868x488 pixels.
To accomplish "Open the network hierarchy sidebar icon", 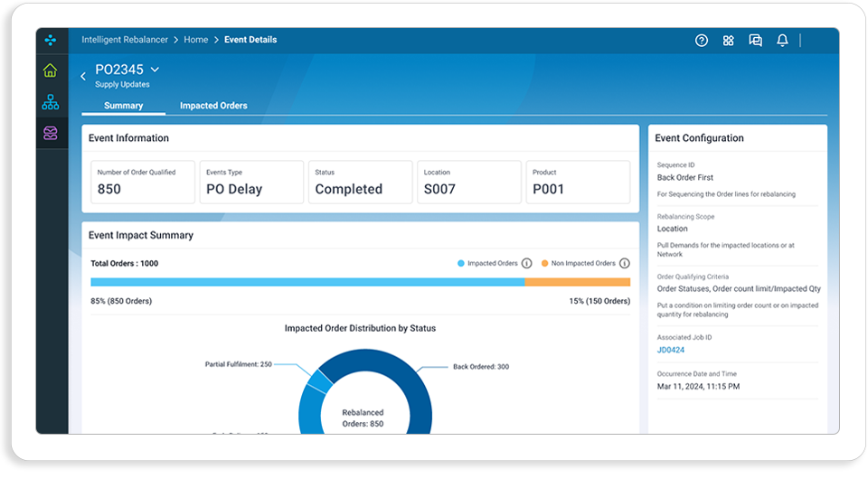I will point(51,102).
